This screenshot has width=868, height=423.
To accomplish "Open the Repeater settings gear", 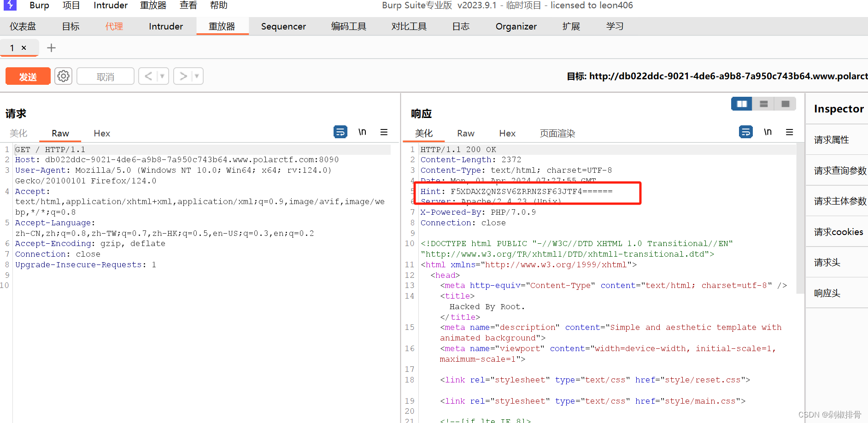I will point(64,76).
